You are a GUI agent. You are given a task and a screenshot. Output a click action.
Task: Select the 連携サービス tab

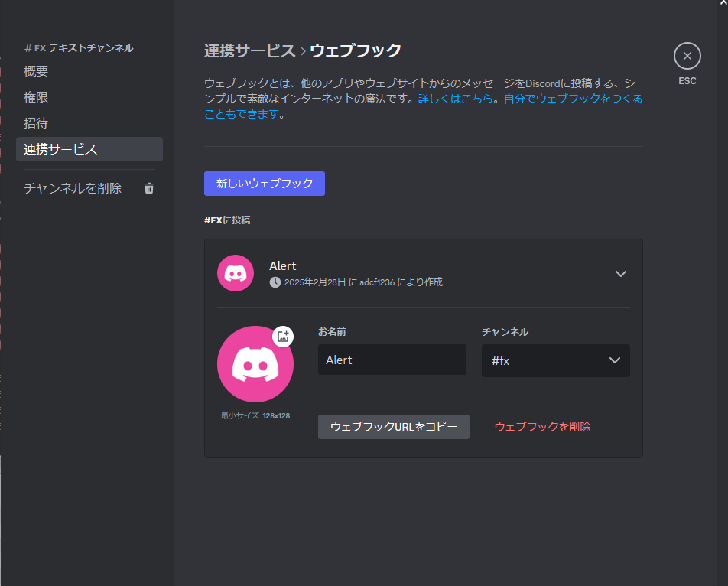click(89, 149)
